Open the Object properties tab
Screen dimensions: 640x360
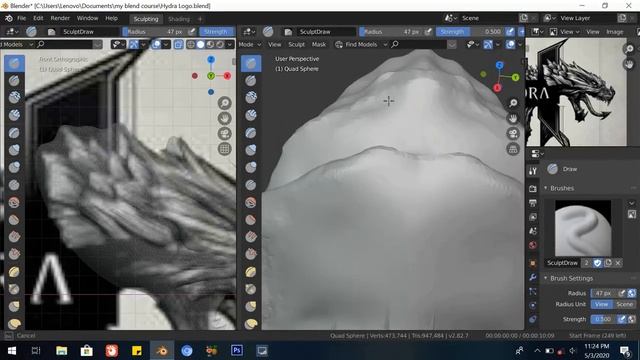click(x=533, y=263)
